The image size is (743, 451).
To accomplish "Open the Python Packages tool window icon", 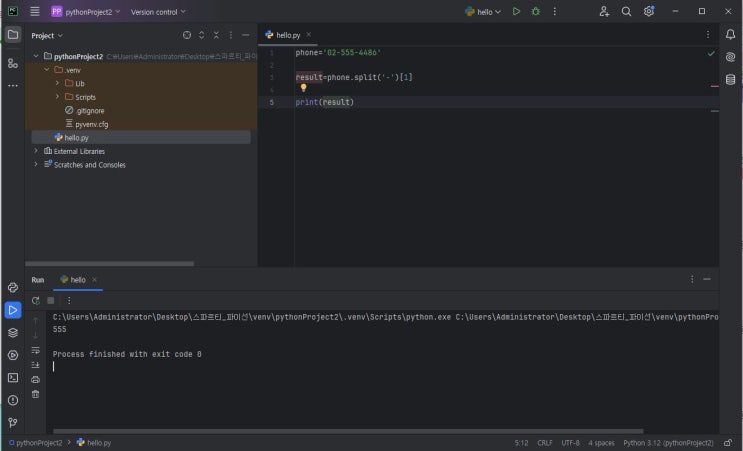I will coord(13,333).
